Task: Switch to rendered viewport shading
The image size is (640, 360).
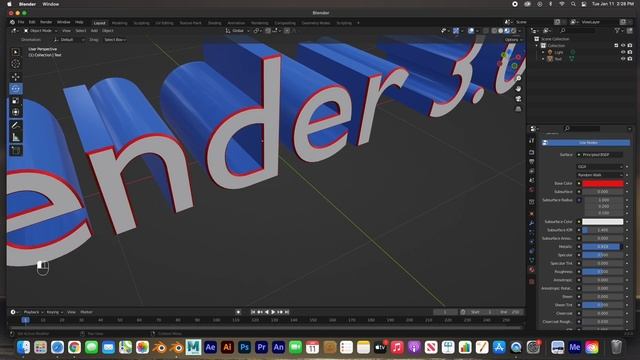Action: 513,31
